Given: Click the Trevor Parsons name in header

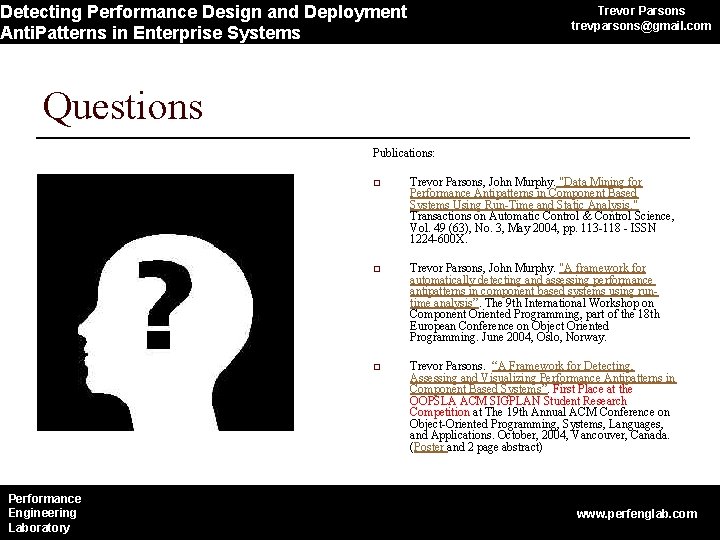Looking at the screenshot, I should pos(641,11).
